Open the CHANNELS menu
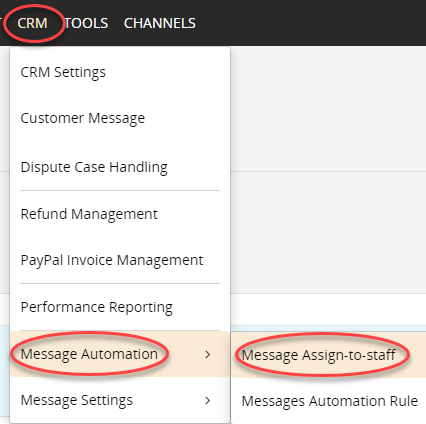Image resolution: width=426 pixels, height=424 pixels. pos(160,23)
